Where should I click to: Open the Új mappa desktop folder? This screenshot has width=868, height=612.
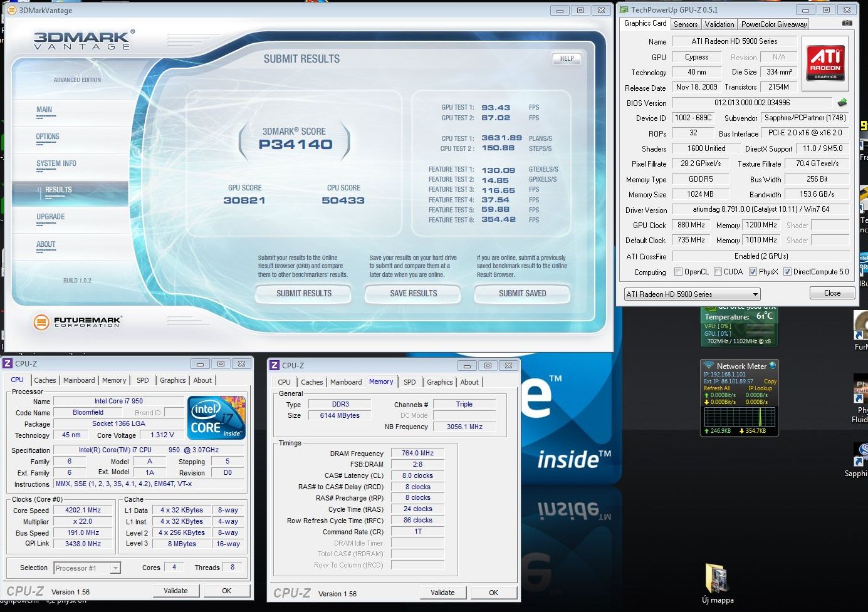pyautogui.click(x=718, y=584)
